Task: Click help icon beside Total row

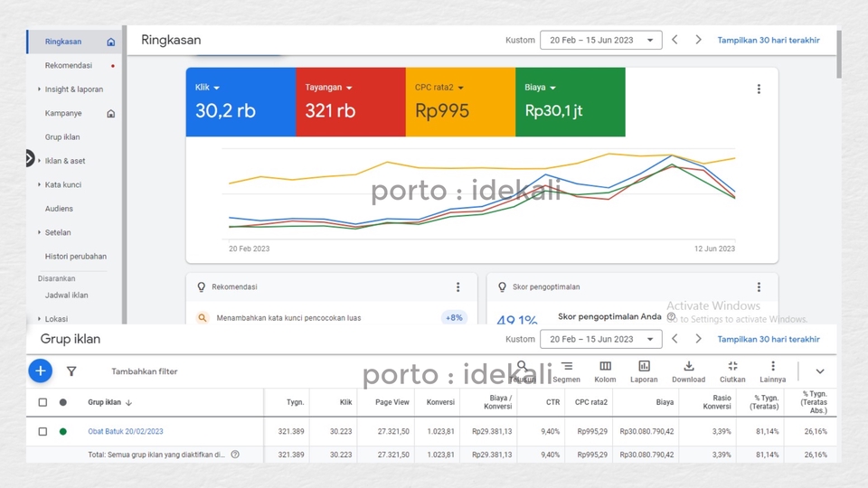Action: [x=235, y=455]
